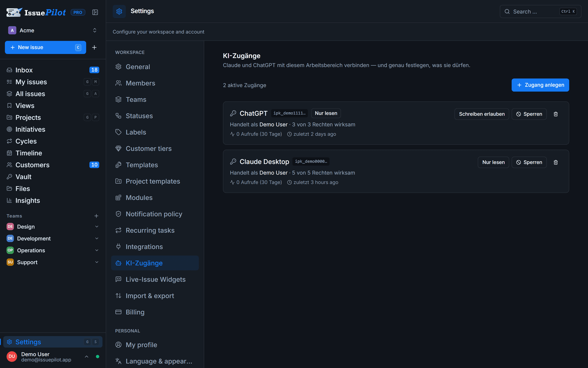Screen dimensions: 588x368
Task: Click Sperren on the ChatGPT access
Action: coord(529,114)
